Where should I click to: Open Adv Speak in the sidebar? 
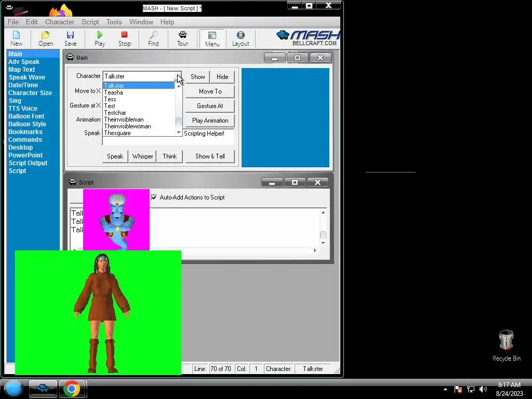pyautogui.click(x=24, y=62)
